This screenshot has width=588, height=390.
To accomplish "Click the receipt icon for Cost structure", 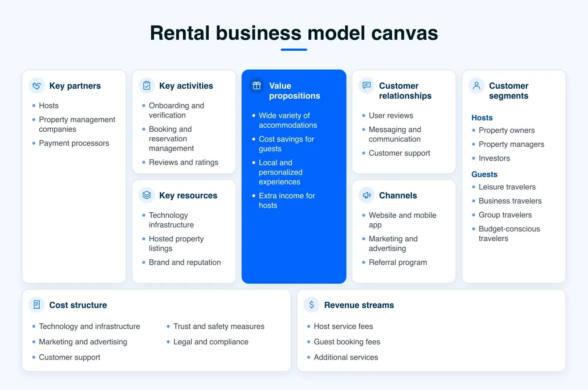I will pos(37,305).
